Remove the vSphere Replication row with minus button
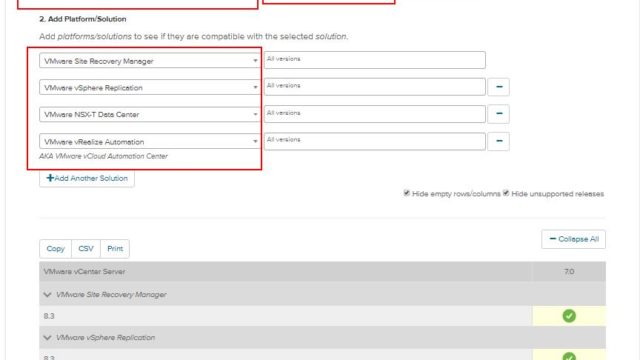Image resolution: width=640 pixels, height=360 pixels. (x=498, y=87)
